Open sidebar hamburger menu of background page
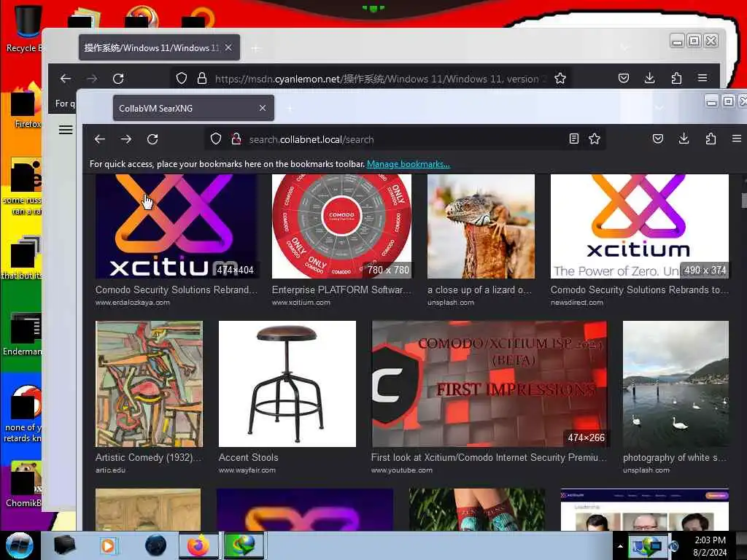 tap(66, 130)
